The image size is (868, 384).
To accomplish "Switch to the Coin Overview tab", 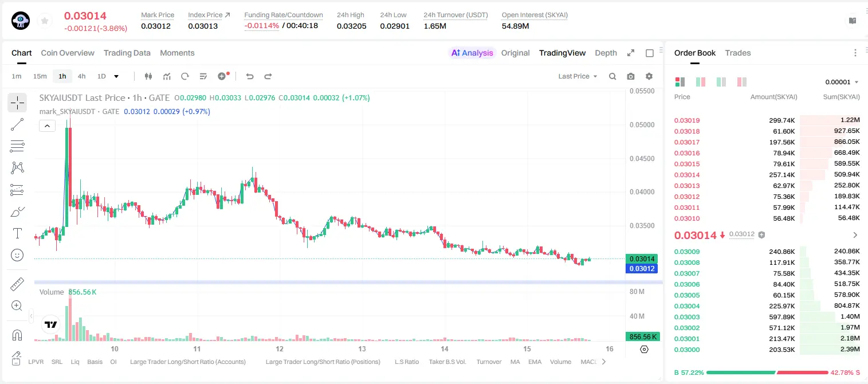I will [x=68, y=53].
